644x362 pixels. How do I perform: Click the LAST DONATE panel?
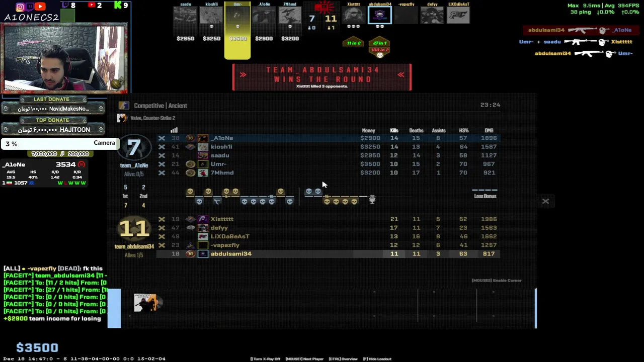point(52,105)
